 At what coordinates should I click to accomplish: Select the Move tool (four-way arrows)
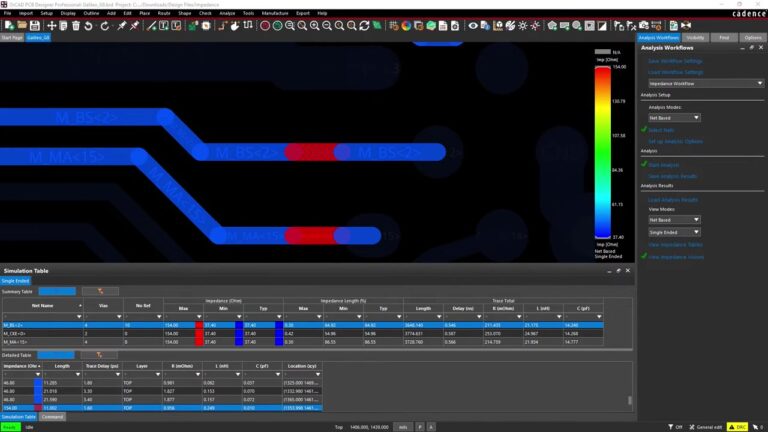pos(51,25)
